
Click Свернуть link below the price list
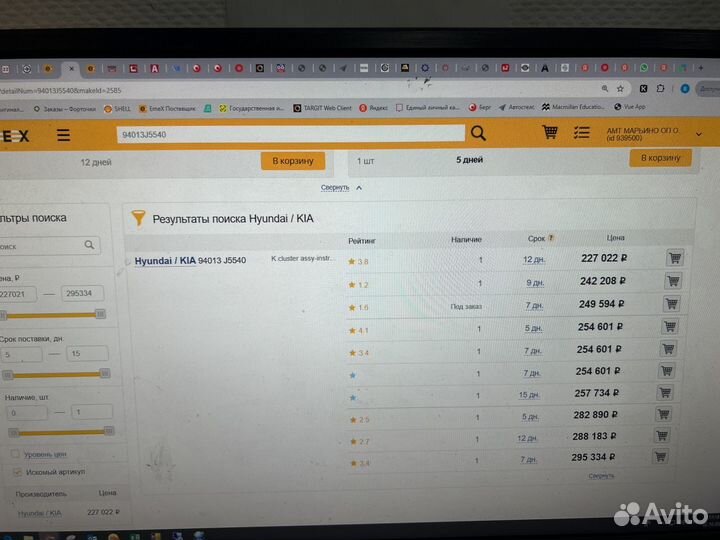(x=601, y=476)
